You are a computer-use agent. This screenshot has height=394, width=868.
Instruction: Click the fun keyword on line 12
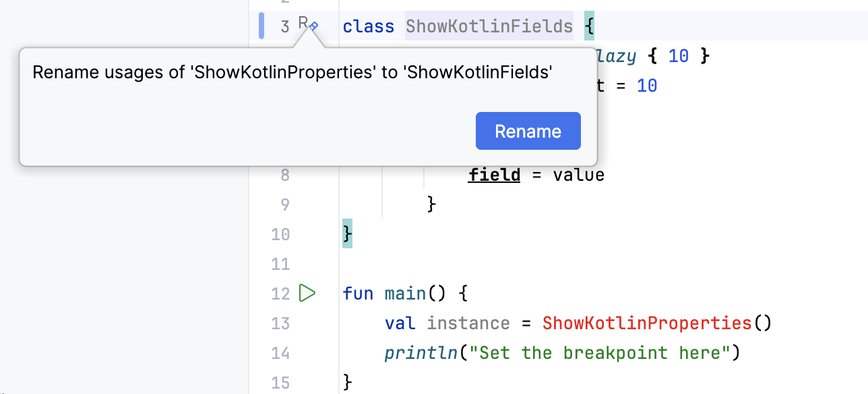click(358, 293)
